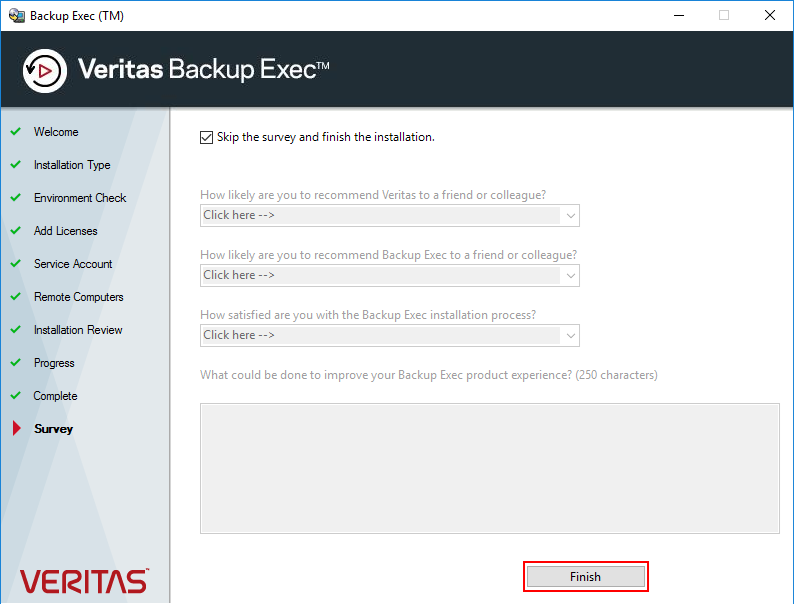Minimize the Backup Exec window
The width and height of the screenshot is (794, 604).
679,16
